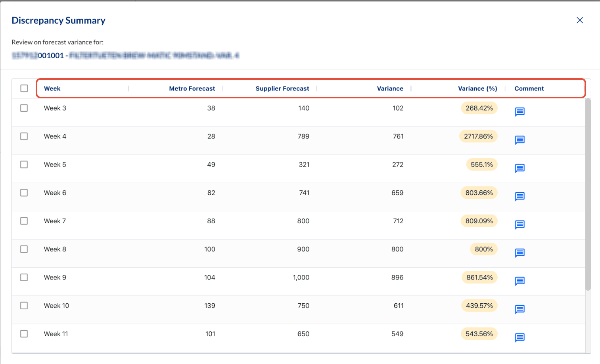Screen dimensions: 600x364
Task: Toggle the select-all header checkbox
Action: point(24,88)
